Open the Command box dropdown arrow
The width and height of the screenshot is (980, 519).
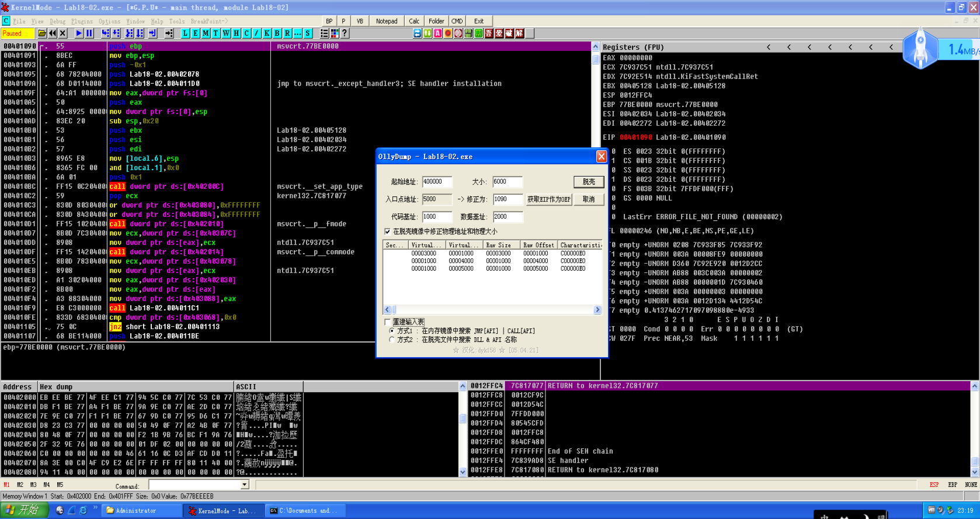pos(245,485)
